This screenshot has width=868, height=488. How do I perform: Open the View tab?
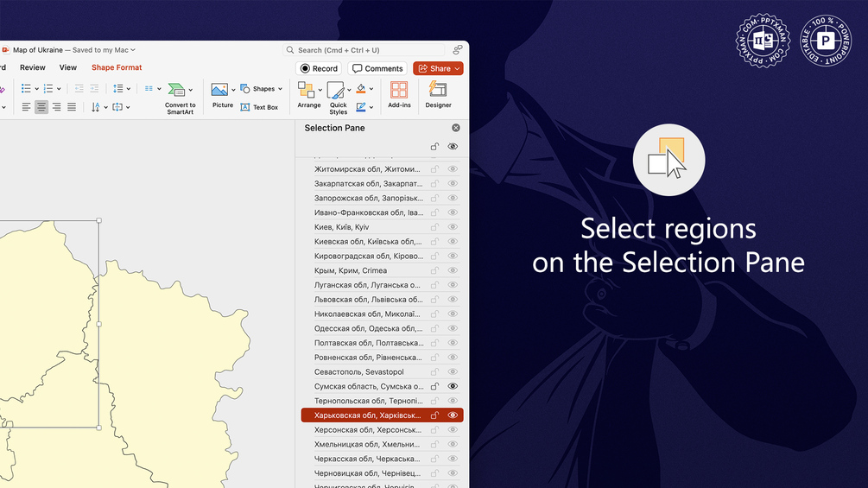68,67
